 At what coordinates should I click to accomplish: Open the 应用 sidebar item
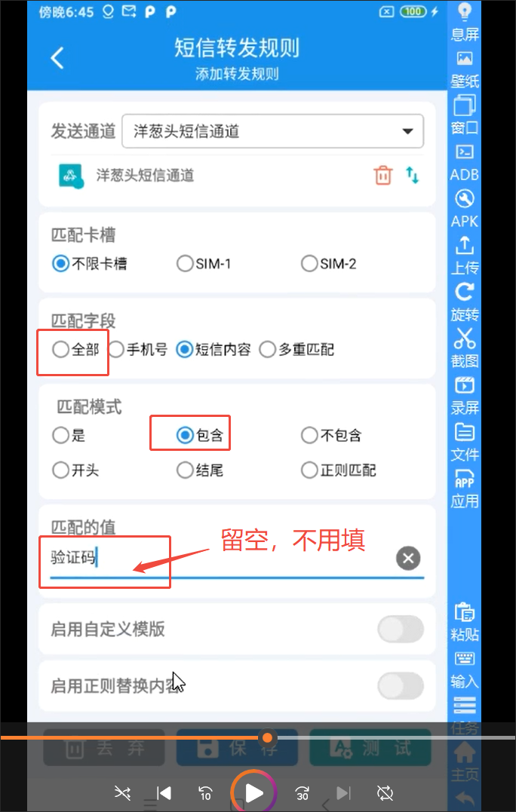[464, 489]
